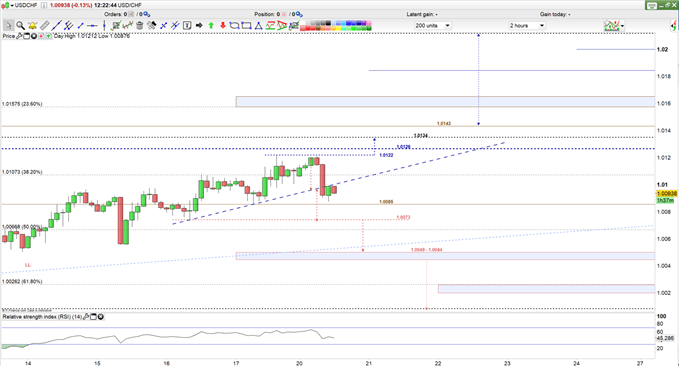Select the rectangle drawing tool
Image resolution: width=679 pixels, height=366 pixels.
(x=246, y=25)
